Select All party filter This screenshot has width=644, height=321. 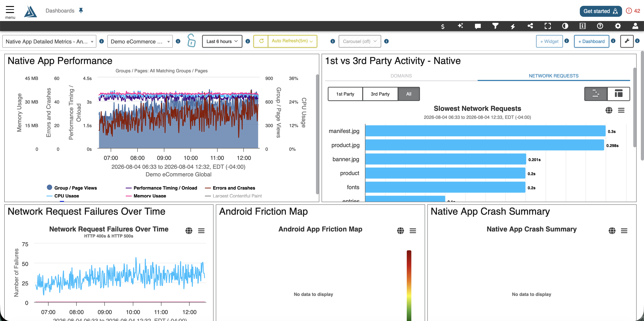point(409,94)
